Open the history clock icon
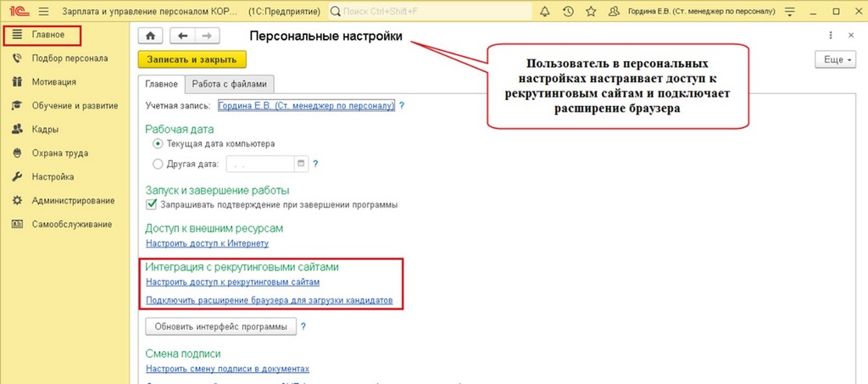Image resolution: width=868 pixels, height=384 pixels. [x=567, y=11]
